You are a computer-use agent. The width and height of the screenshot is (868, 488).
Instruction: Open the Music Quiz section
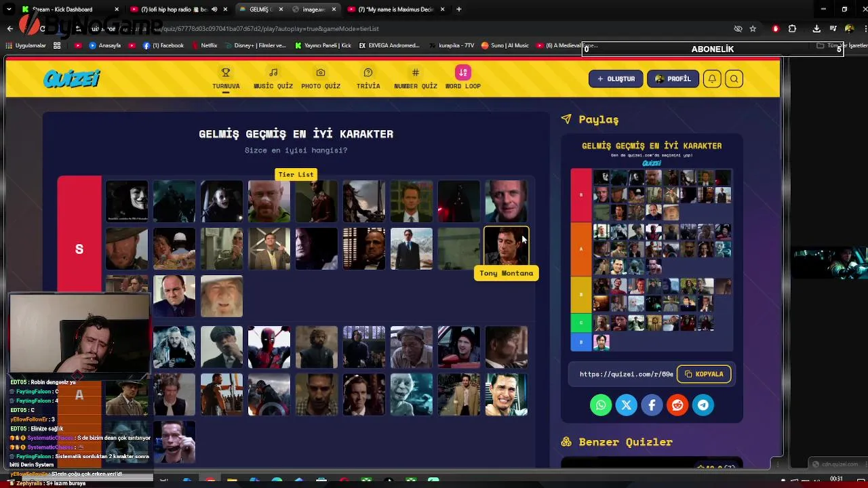(273, 79)
